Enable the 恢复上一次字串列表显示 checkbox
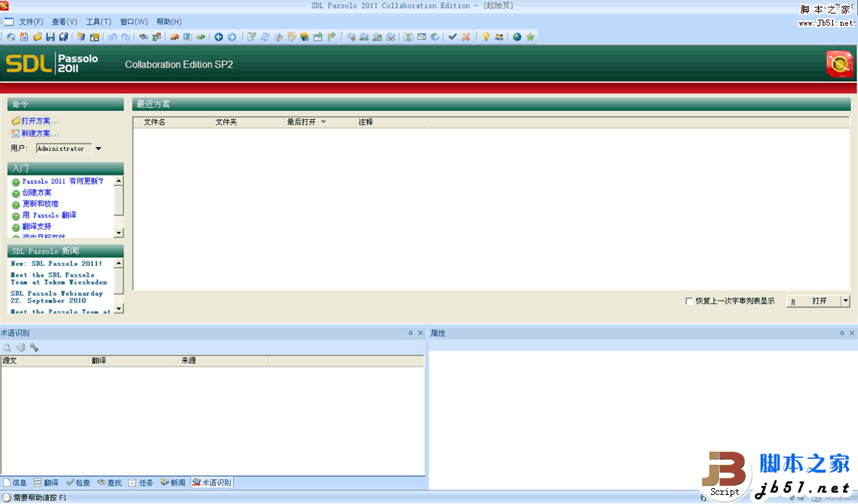858x504 pixels. click(688, 301)
